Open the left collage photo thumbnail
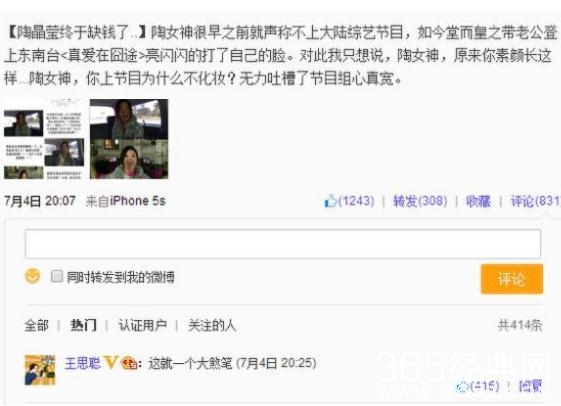The image size is (561, 406). click(44, 139)
